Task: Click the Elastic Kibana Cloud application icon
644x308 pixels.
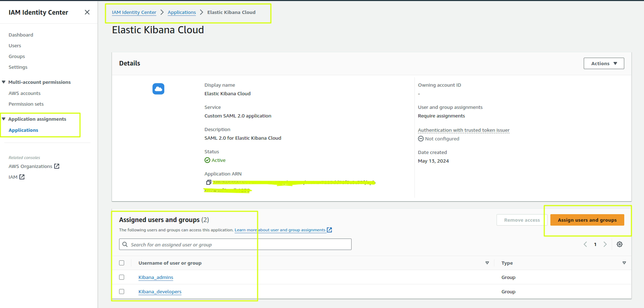Action: click(x=159, y=89)
